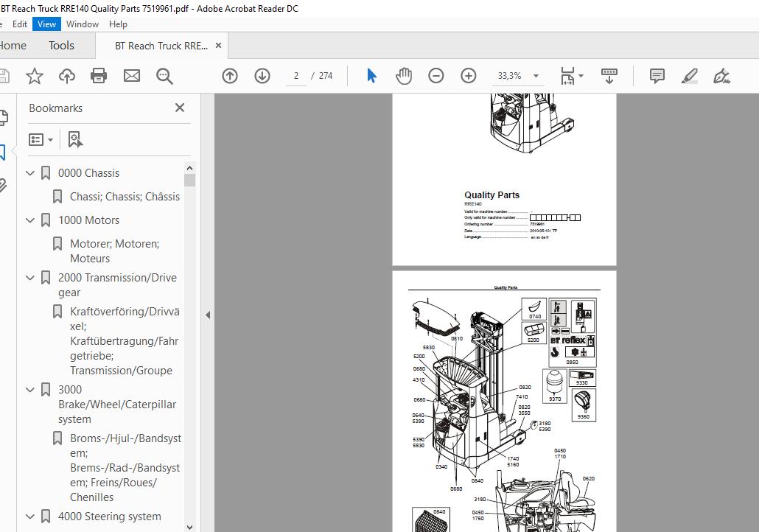Image resolution: width=759 pixels, height=532 pixels.
Task: Add a comment with sticky note icon
Action: point(657,76)
